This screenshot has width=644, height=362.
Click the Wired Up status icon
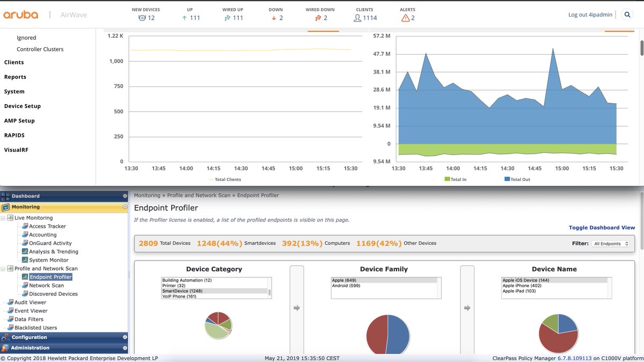pos(227,18)
